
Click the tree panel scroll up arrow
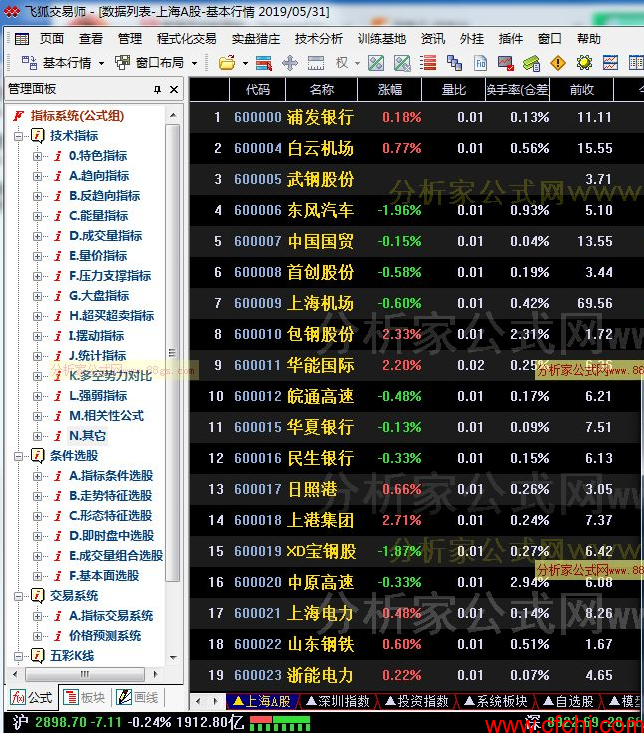click(x=173, y=115)
